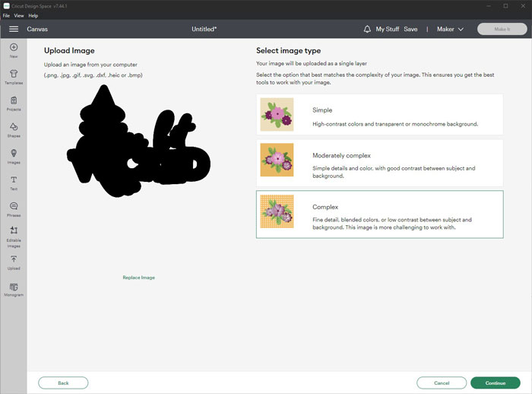Click the New project icon in sidebar
Image resolution: width=532 pixels, height=394 pixels.
[x=14, y=51]
